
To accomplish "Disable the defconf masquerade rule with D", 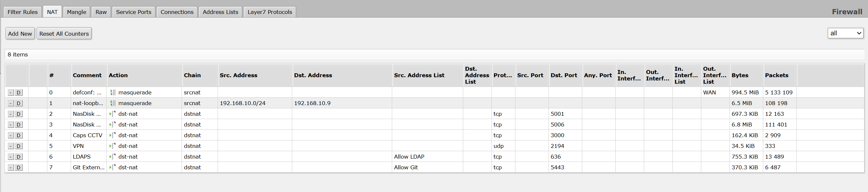I will click(x=18, y=93).
